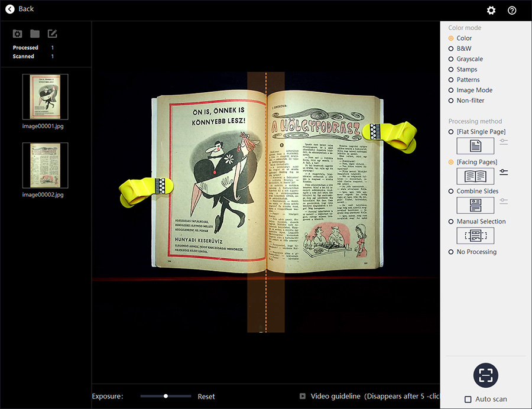Play the video guideline icon
The width and height of the screenshot is (532, 409).
[x=303, y=396]
